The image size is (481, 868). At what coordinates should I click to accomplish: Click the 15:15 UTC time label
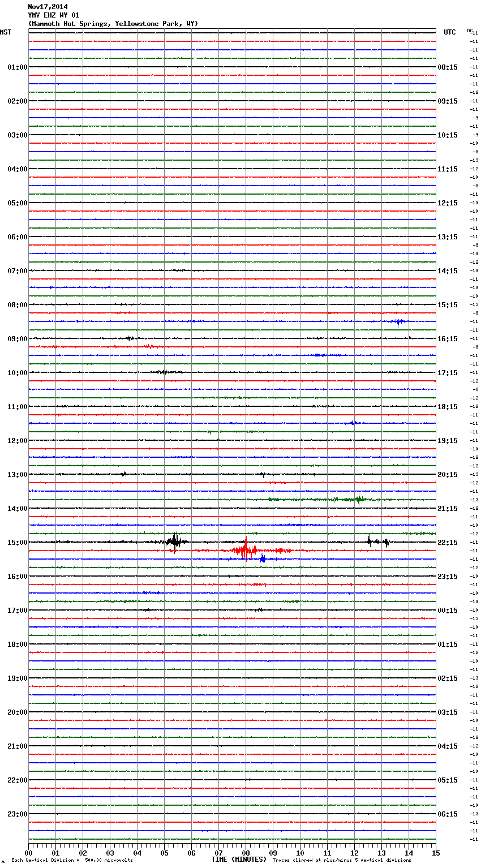[448, 305]
